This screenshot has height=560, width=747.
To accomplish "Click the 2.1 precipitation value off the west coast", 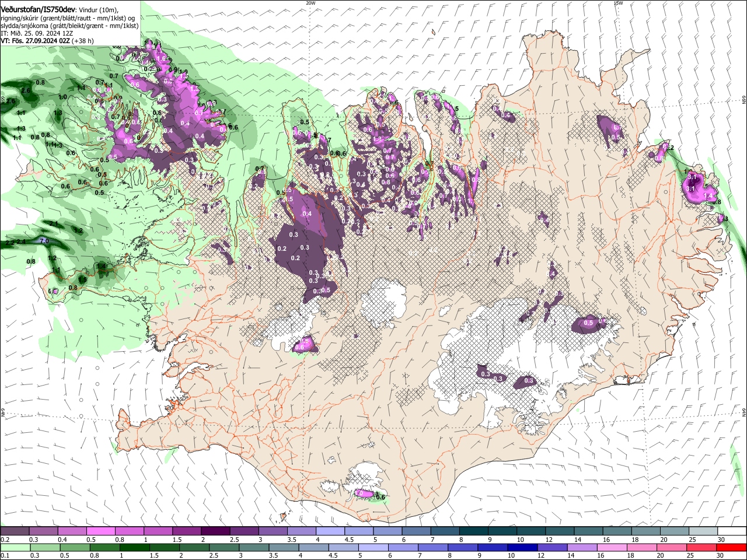I will tap(54, 224).
